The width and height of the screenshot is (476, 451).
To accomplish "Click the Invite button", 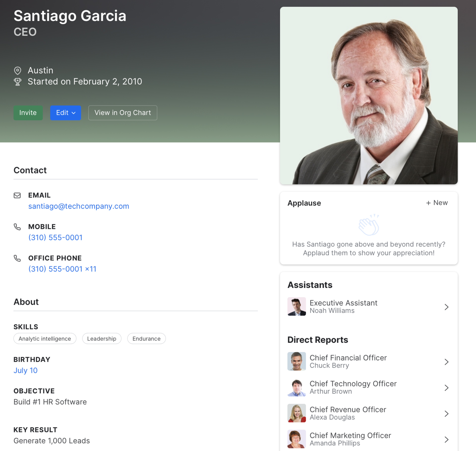I will tap(28, 112).
